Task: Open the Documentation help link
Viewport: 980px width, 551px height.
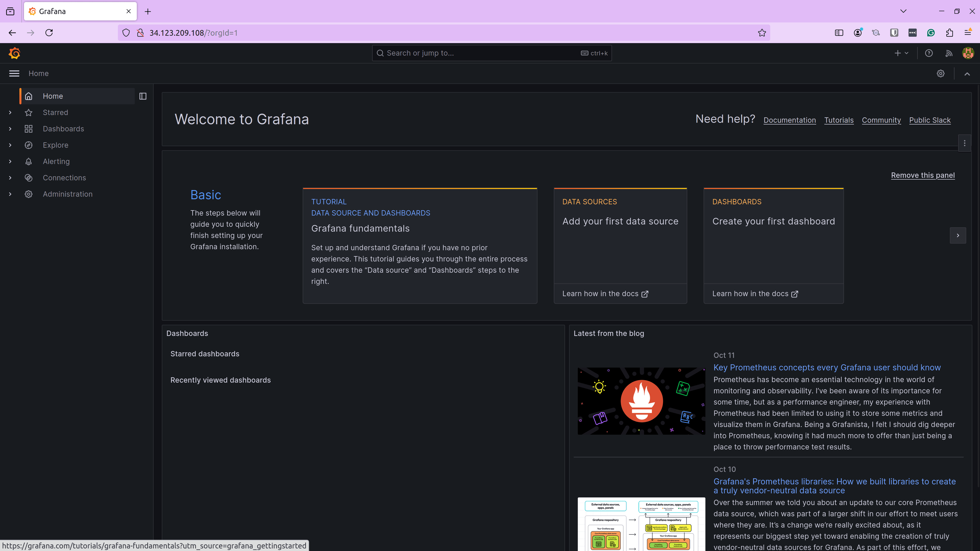Action: (789, 120)
